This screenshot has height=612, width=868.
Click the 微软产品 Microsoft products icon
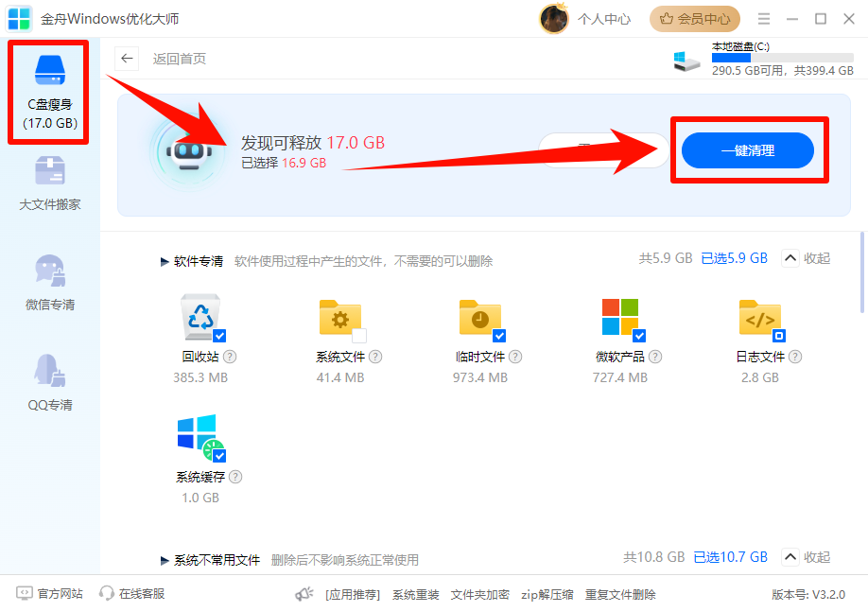(x=619, y=318)
